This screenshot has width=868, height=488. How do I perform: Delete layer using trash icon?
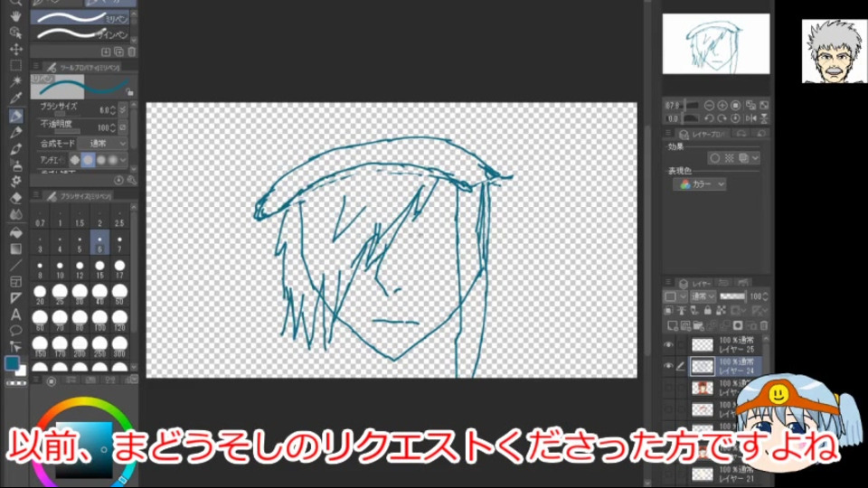click(x=764, y=325)
